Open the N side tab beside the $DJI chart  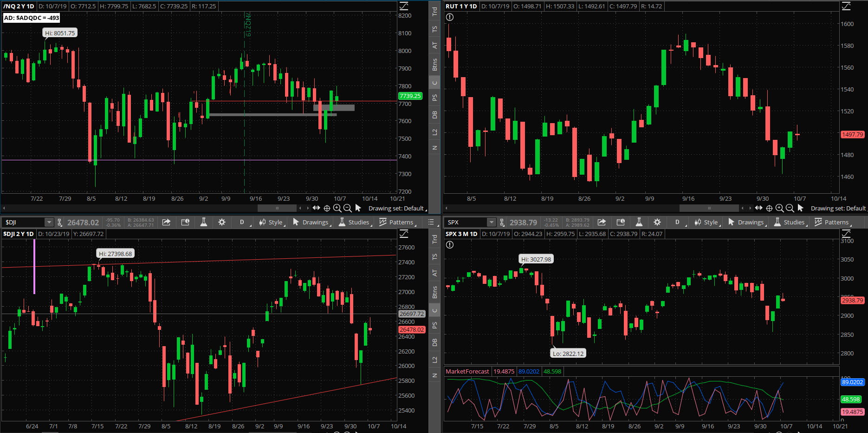tap(434, 375)
